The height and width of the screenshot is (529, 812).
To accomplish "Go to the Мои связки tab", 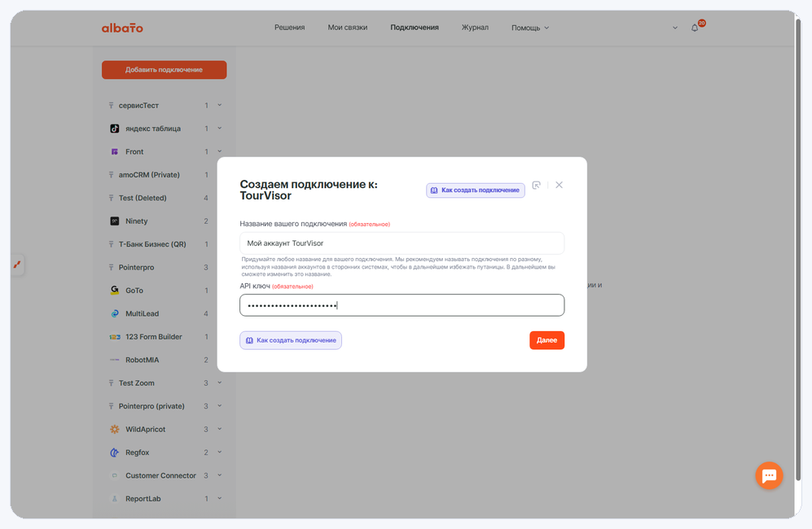I will point(348,28).
